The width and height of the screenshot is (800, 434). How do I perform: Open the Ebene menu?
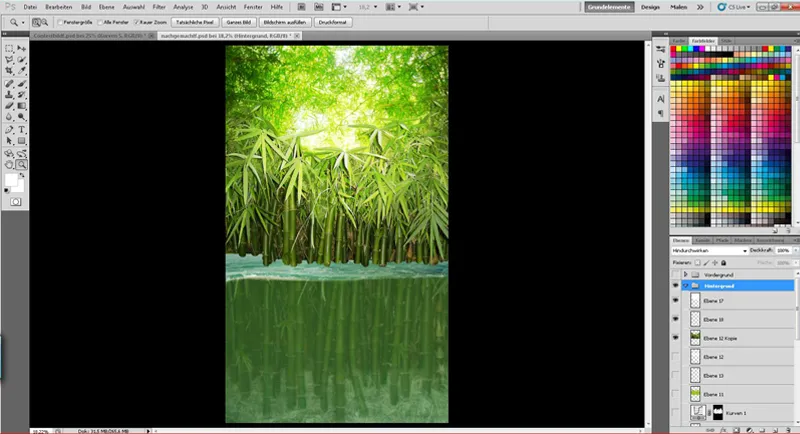click(x=107, y=7)
